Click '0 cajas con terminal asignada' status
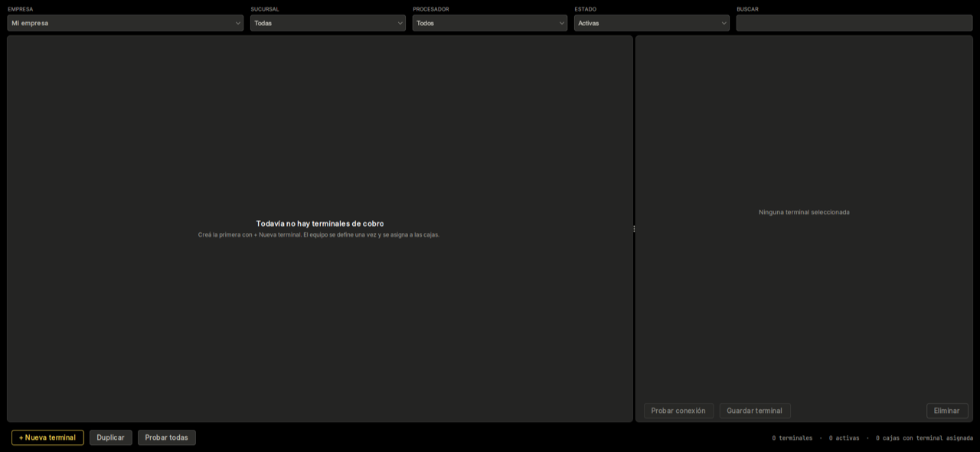 click(x=925, y=438)
